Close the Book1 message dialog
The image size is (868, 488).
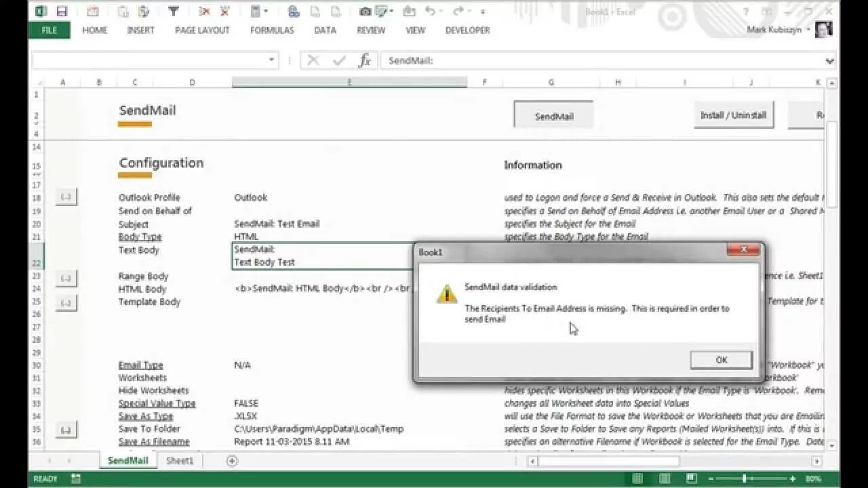(x=743, y=250)
